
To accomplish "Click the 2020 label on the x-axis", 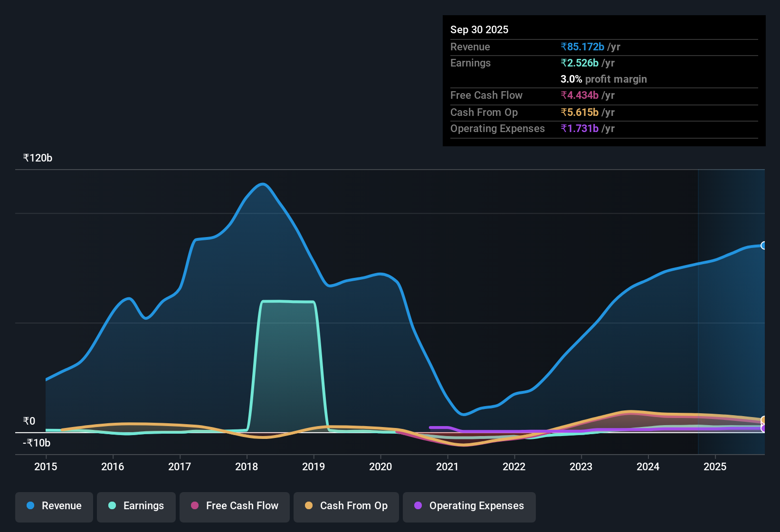I will click(x=380, y=467).
